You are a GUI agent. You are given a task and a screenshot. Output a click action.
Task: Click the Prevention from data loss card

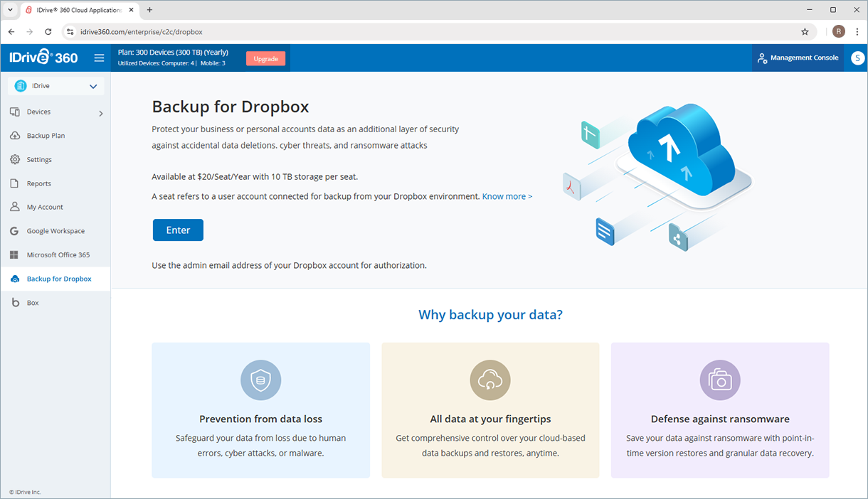(x=261, y=410)
